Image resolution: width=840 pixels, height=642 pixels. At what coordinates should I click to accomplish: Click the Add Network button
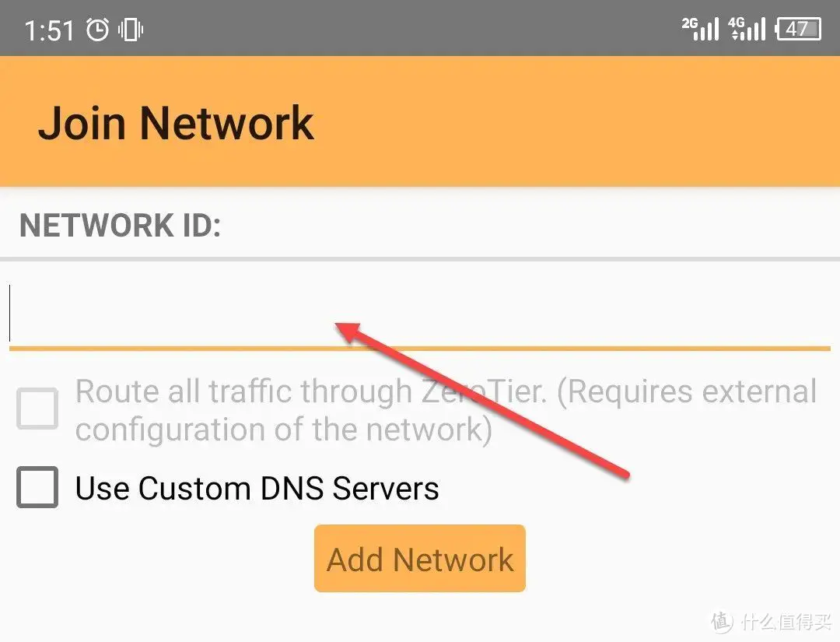[420, 559]
